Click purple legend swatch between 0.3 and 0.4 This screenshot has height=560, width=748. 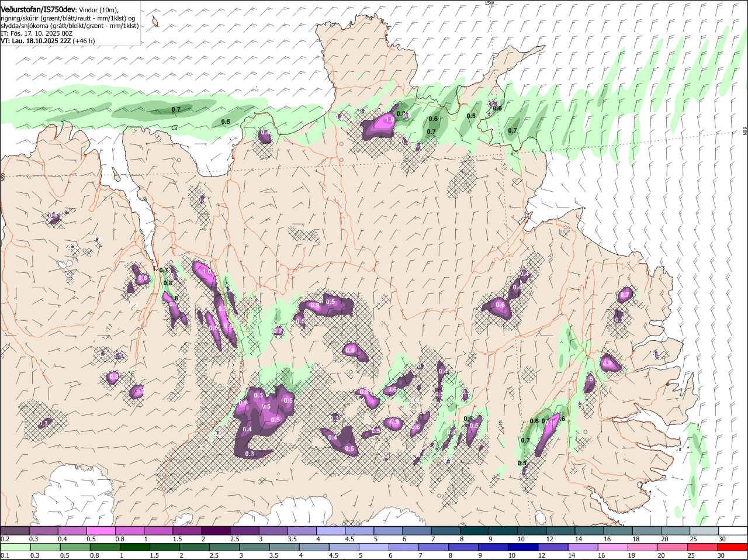coord(44,530)
